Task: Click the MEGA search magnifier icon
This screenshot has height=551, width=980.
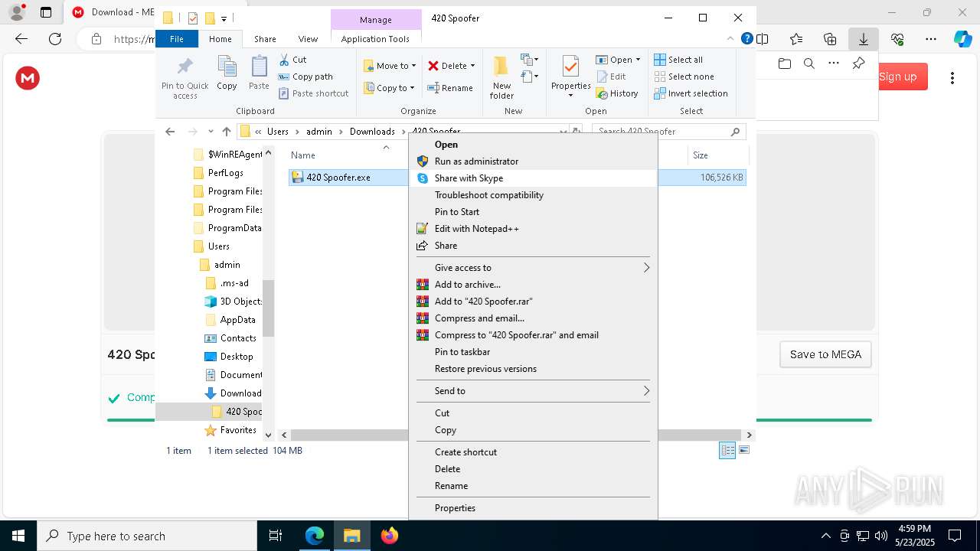Action: coord(808,64)
